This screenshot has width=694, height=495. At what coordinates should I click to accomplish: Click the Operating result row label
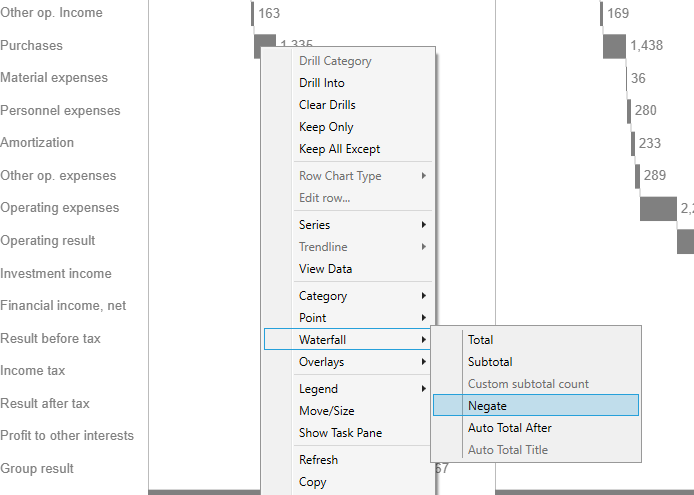click(x=48, y=240)
